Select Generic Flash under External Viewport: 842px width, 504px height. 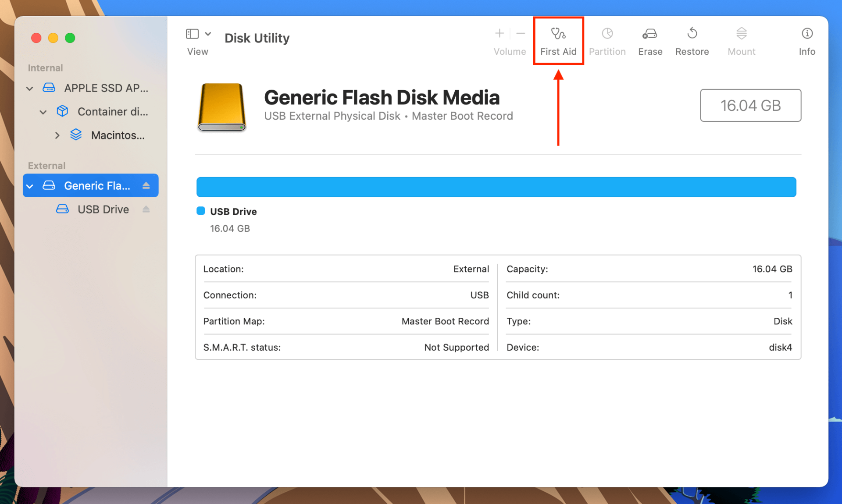click(x=97, y=185)
